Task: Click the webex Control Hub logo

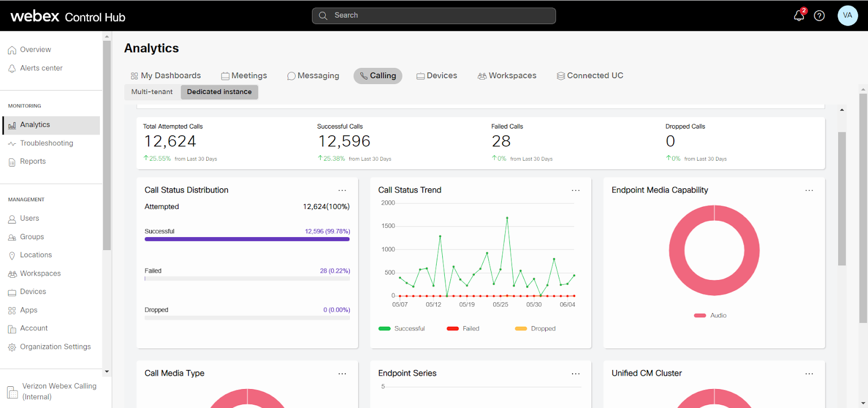Action: click(68, 16)
